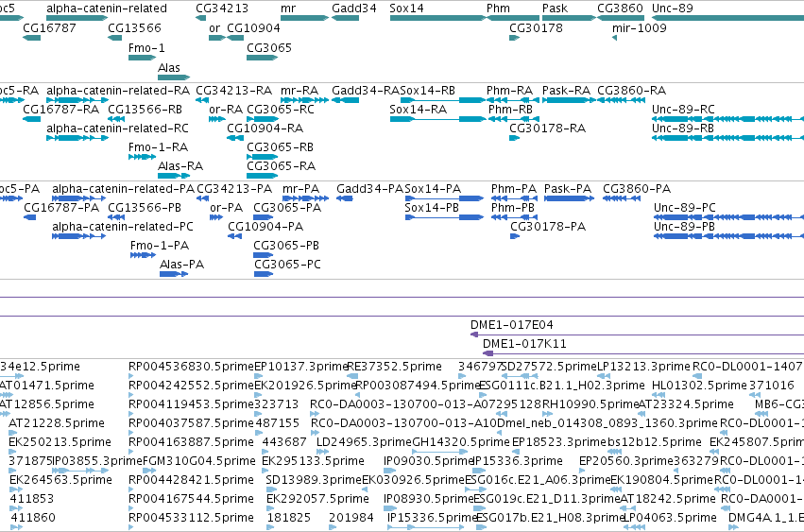The image size is (804, 532).
Task: Select the Unc-89-PB CDS label
Action: (685, 226)
